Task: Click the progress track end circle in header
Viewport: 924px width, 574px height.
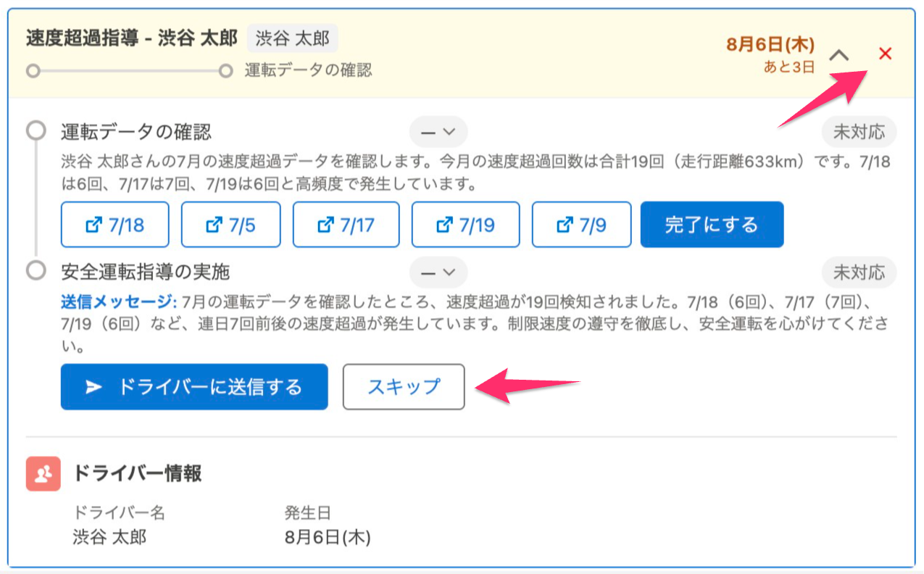Action: (x=226, y=71)
